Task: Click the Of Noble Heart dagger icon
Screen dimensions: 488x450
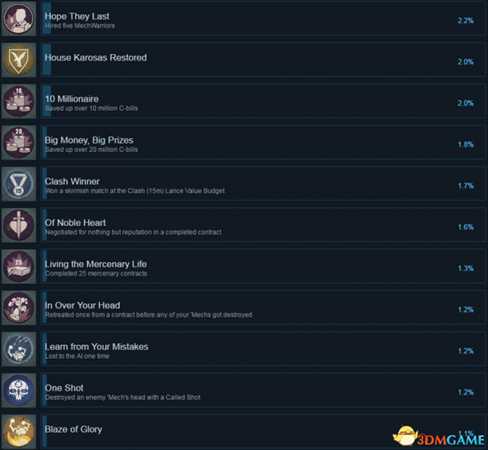Action: [x=18, y=225]
